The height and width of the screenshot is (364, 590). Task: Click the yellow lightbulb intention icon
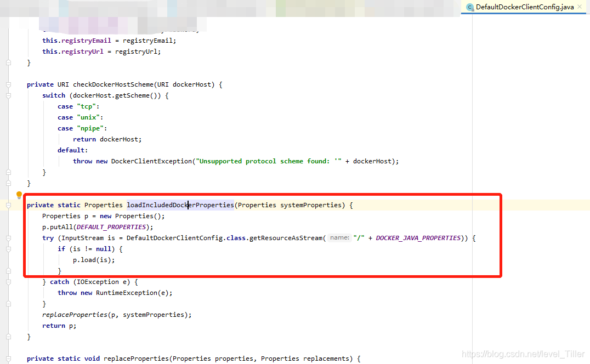coord(19,195)
